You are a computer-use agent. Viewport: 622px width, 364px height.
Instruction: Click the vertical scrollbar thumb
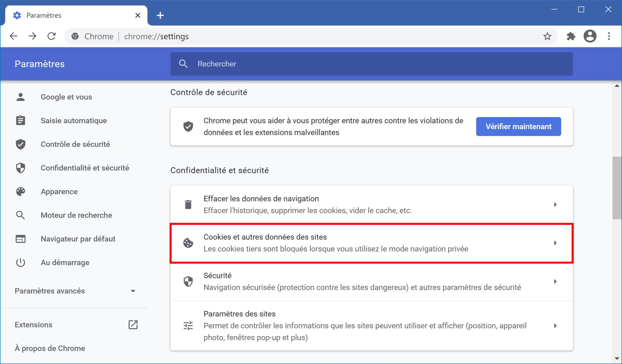[x=617, y=188]
